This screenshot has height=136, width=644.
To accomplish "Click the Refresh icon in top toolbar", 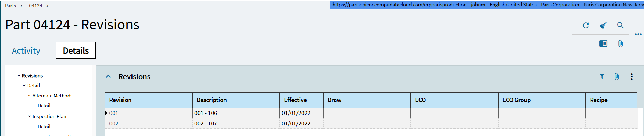I will click(586, 26).
